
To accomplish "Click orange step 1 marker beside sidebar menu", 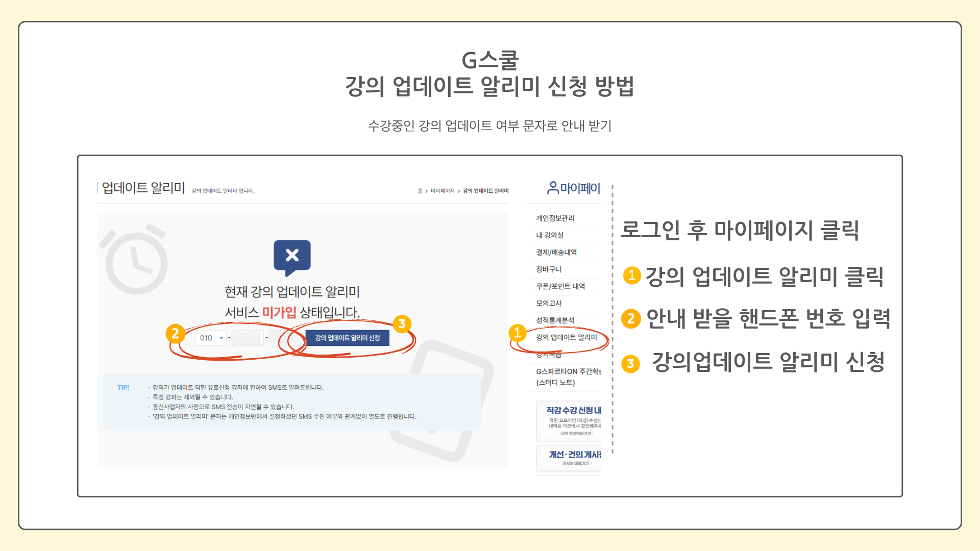I will (517, 333).
